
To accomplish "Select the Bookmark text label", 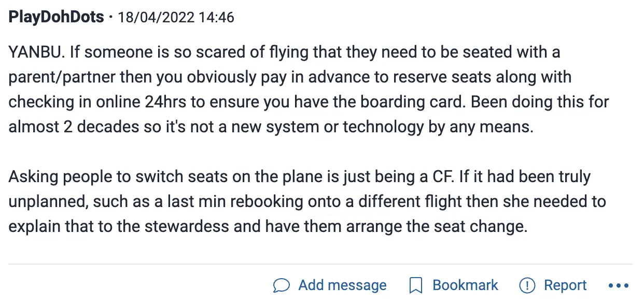I will click(465, 285).
